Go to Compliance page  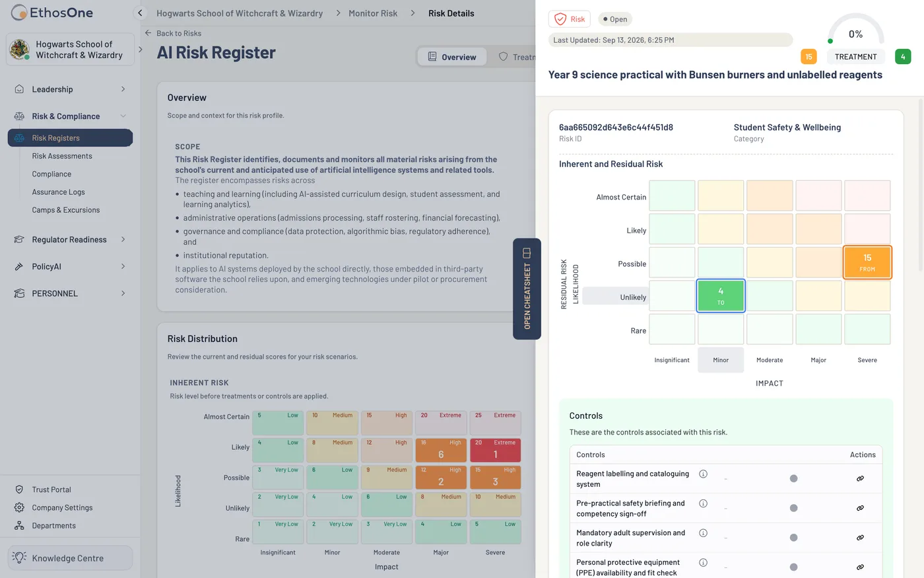point(51,174)
